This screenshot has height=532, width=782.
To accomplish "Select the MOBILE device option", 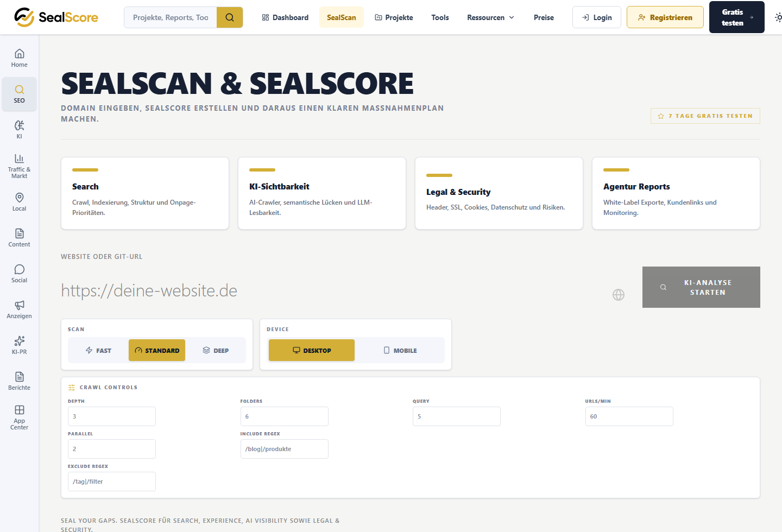I will click(400, 351).
